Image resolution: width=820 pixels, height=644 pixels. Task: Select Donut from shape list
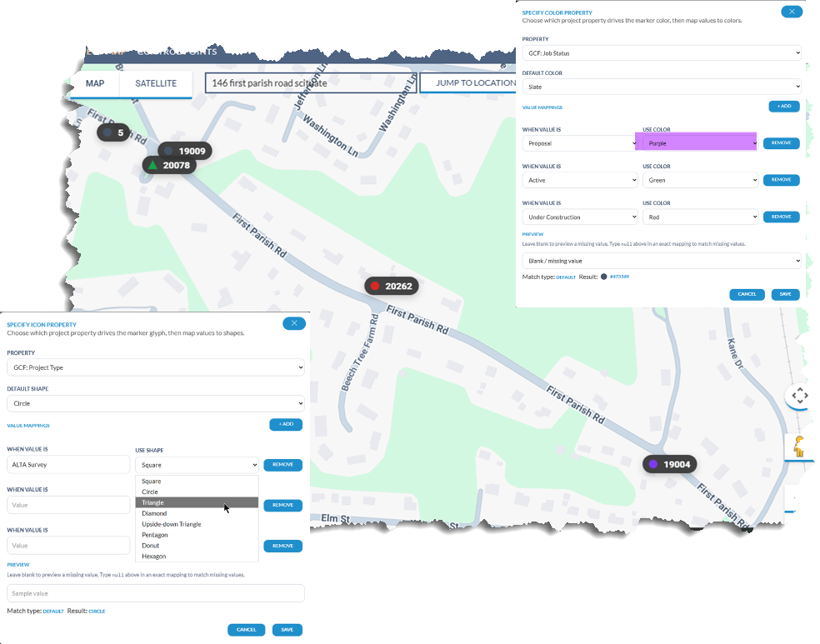pos(197,545)
